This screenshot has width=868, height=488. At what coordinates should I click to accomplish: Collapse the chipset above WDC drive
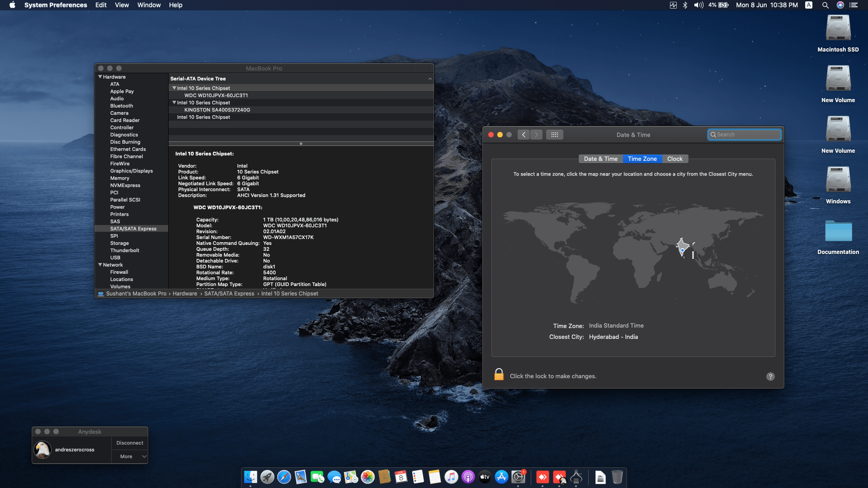[174, 88]
